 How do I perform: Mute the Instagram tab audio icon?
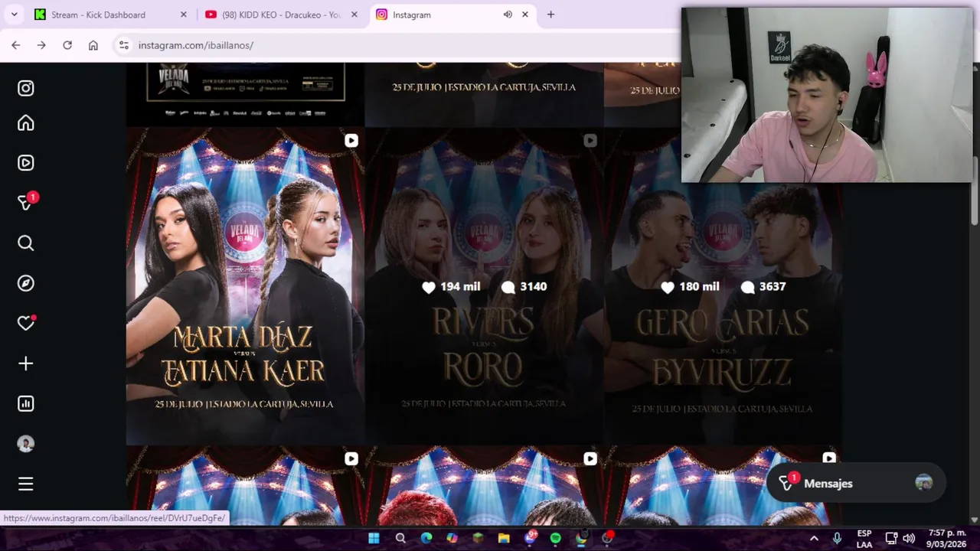tap(508, 15)
